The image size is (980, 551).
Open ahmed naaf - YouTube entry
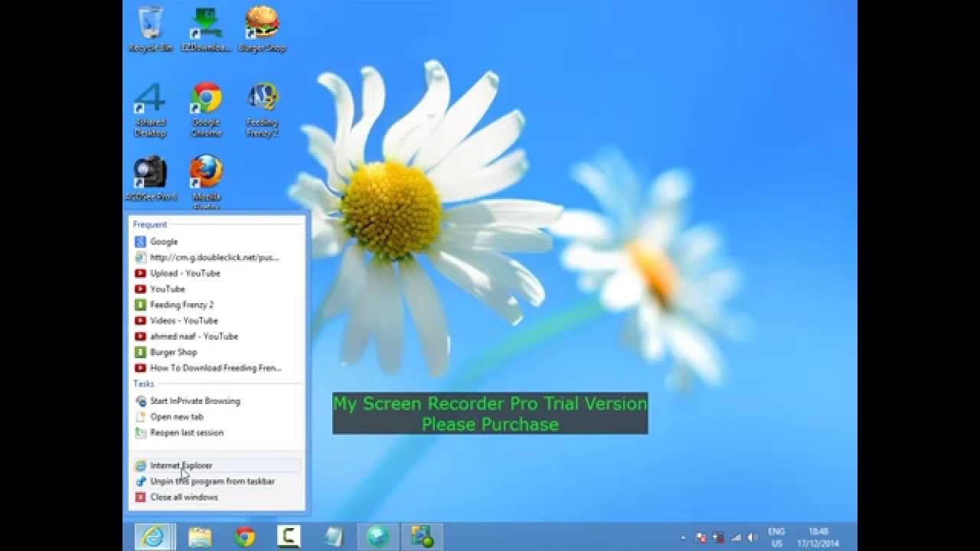click(x=217, y=336)
